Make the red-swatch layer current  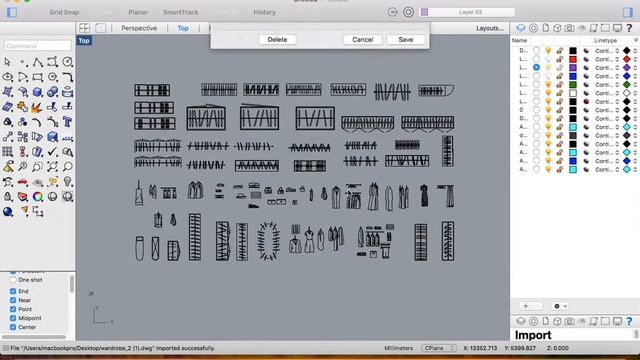[x=536, y=59]
